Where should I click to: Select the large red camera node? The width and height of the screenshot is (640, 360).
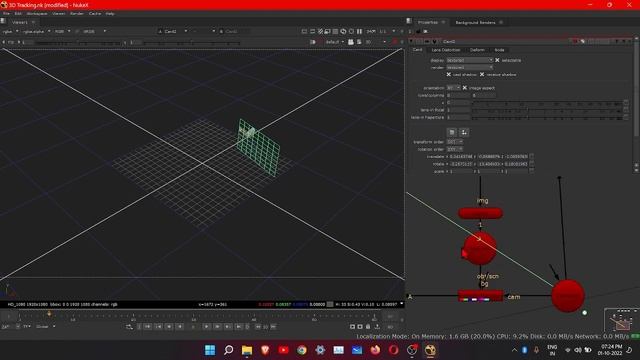click(568, 296)
